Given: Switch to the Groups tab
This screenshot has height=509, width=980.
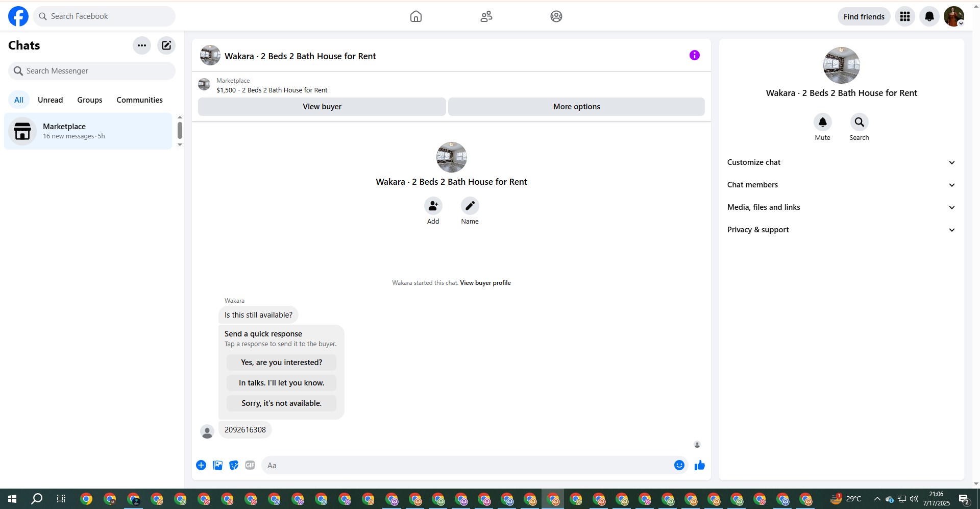Looking at the screenshot, I should [x=90, y=100].
